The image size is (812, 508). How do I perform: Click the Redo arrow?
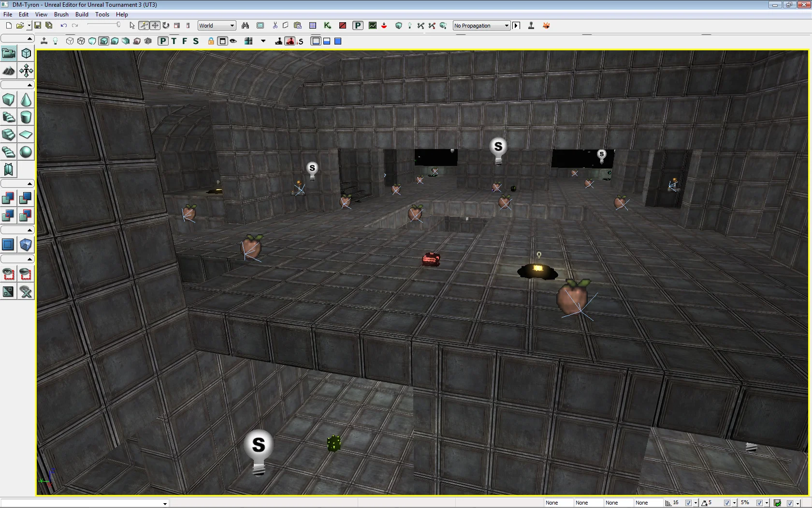coord(75,26)
